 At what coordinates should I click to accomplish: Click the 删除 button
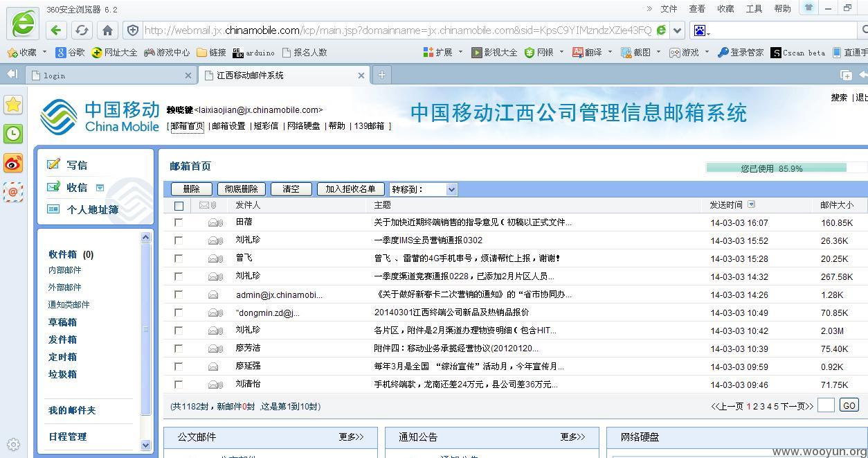[192, 189]
